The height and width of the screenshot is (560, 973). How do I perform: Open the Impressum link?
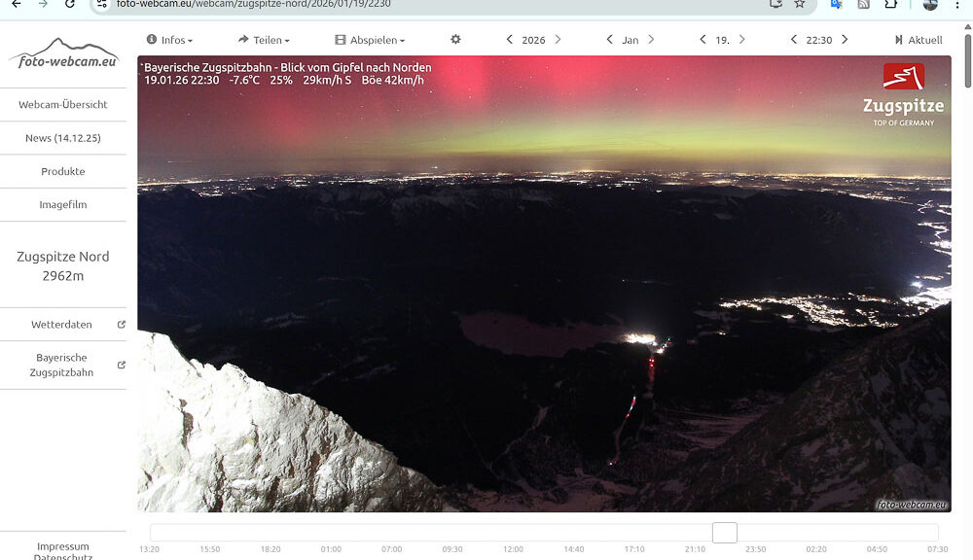(63, 546)
